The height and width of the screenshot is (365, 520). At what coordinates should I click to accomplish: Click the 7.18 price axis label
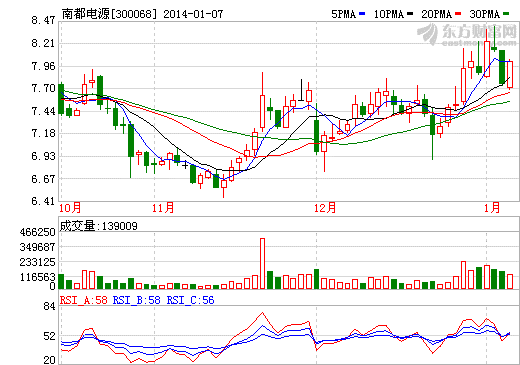(43, 134)
